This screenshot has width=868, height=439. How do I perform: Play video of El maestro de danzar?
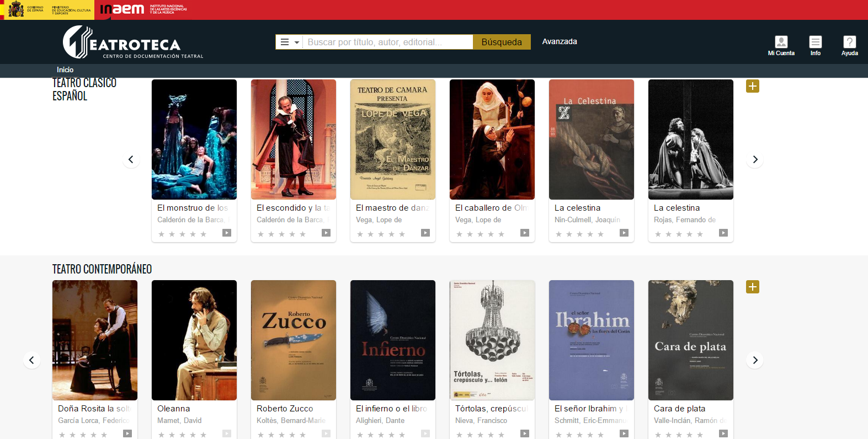point(425,233)
